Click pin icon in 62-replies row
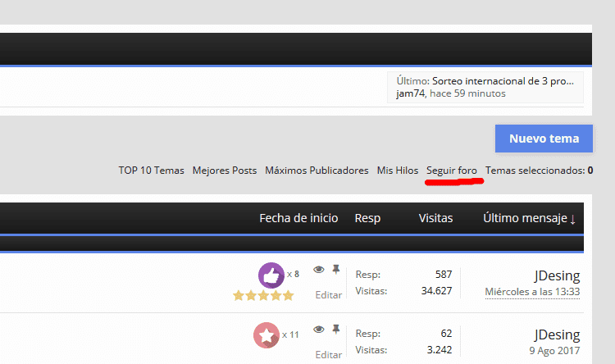 tap(335, 329)
